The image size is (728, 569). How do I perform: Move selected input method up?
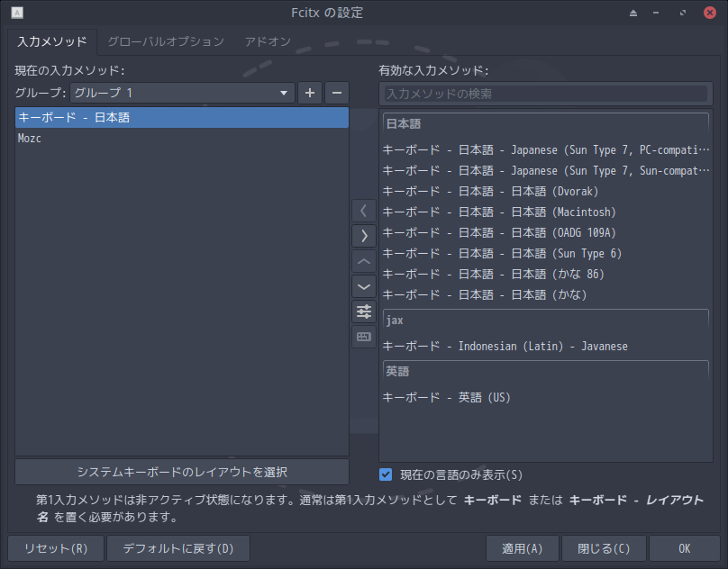pos(364,262)
